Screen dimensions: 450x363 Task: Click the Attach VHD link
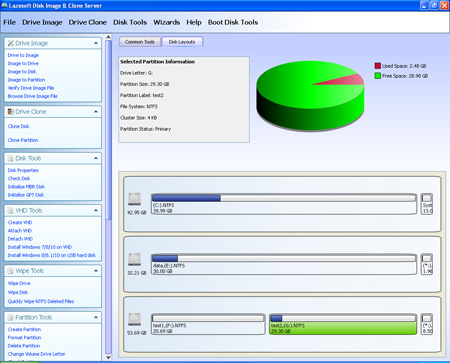tap(20, 231)
